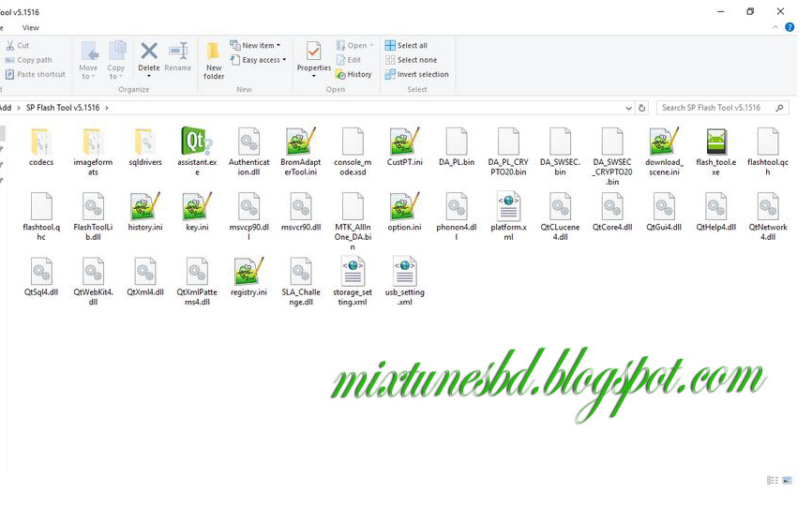Select QtWebKit4.dll file
The width and height of the screenshot is (812, 506).
click(x=93, y=281)
